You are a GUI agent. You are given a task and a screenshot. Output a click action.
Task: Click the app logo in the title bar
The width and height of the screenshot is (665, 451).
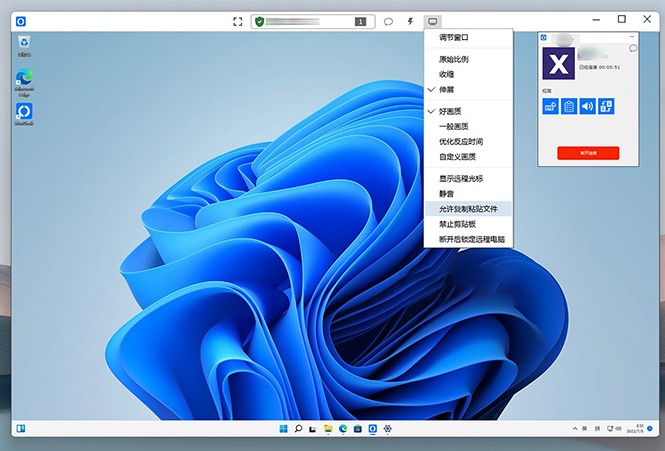tap(21, 21)
